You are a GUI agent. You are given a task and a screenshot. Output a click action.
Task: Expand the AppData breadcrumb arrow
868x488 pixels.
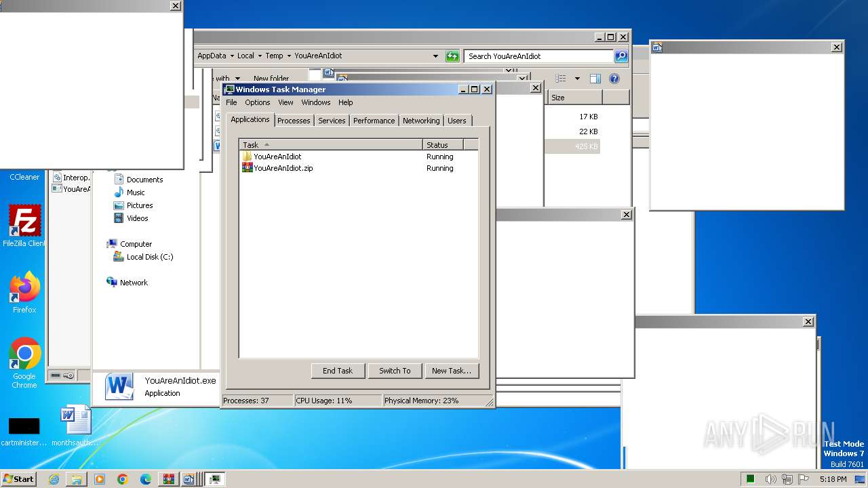[232, 56]
